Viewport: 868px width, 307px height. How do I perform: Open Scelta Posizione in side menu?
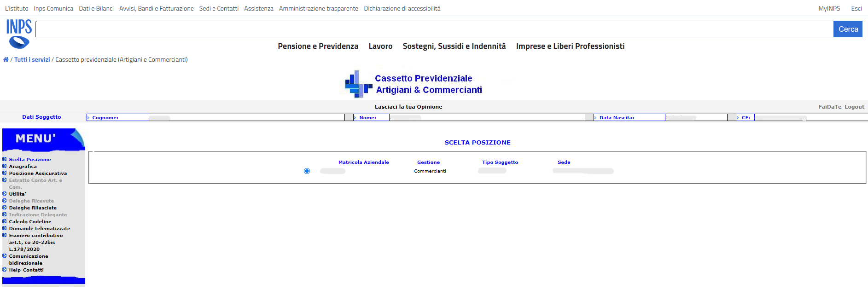[x=30, y=159]
